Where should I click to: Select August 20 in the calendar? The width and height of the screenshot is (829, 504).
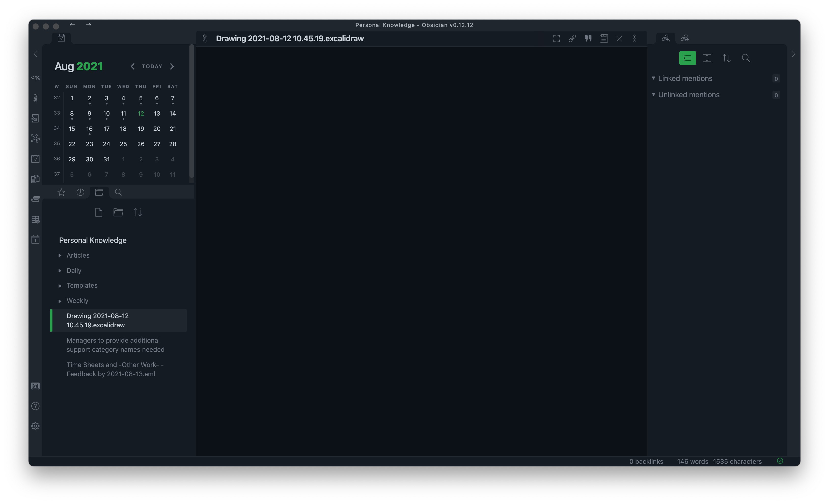point(157,129)
